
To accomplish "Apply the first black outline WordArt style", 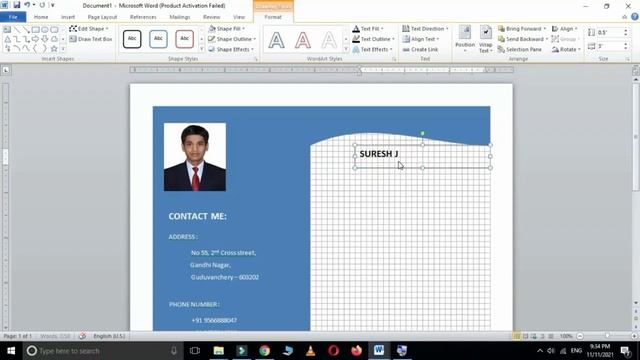I will coord(276,40).
